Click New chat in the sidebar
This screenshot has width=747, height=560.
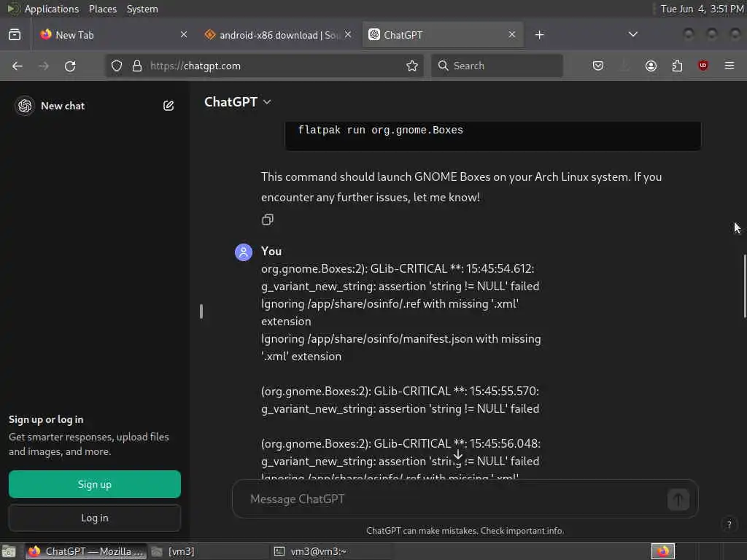click(63, 106)
